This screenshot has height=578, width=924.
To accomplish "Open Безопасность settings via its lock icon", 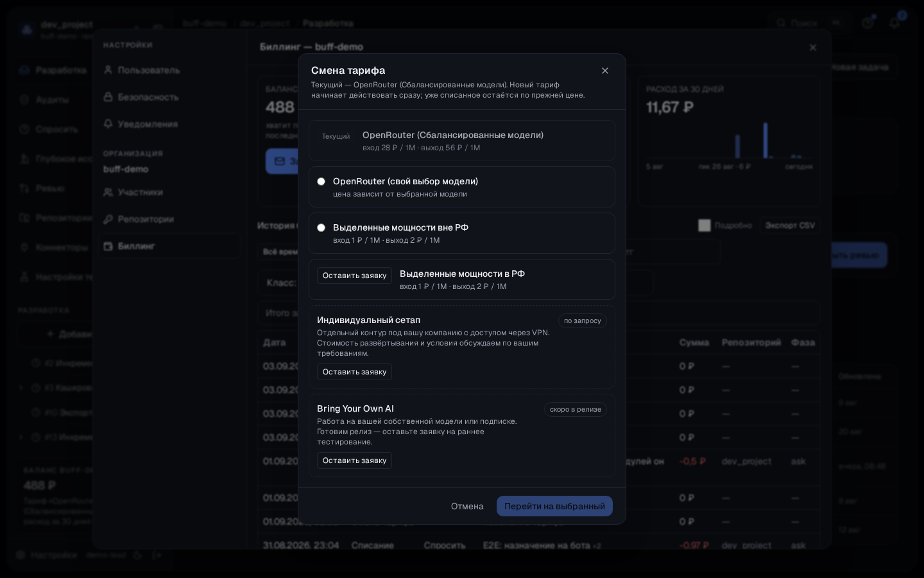I will (108, 97).
